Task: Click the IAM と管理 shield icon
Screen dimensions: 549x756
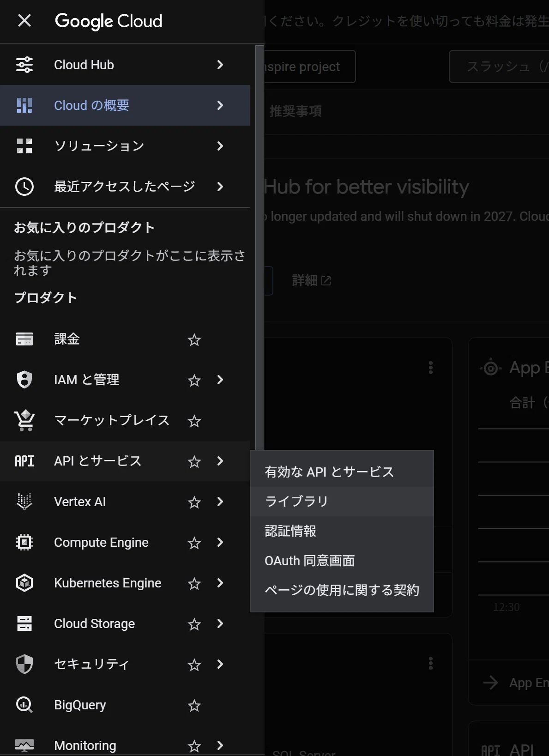Action: tap(24, 380)
